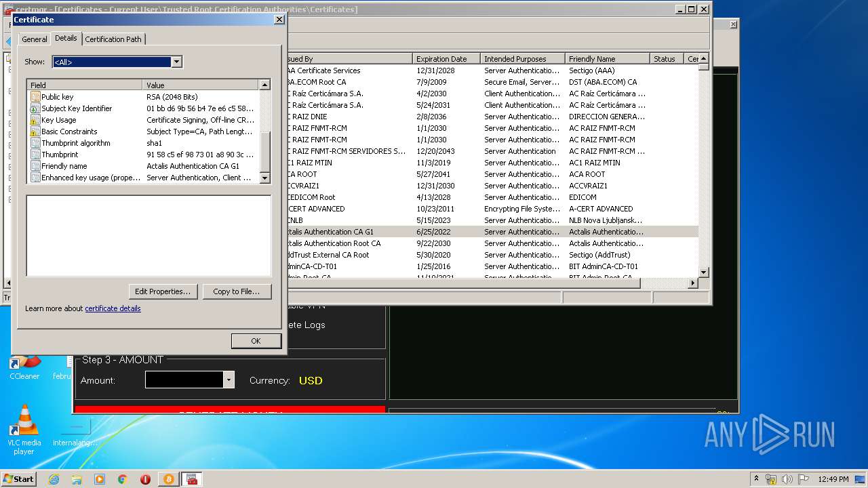The width and height of the screenshot is (868, 488).
Task: Open the CCleaner desktop shortcut
Action: (x=24, y=367)
